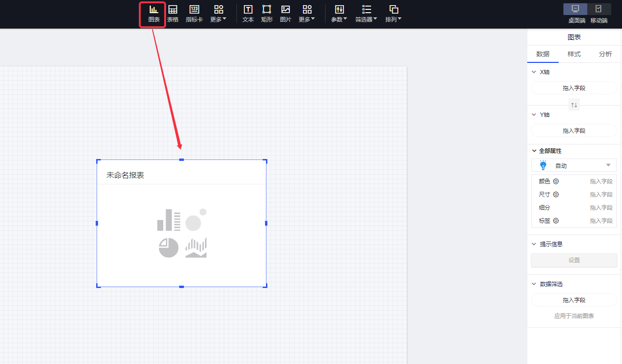Click the 图表 chart tool icon
The width and height of the screenshot is (622, 364).
point(153,10)
